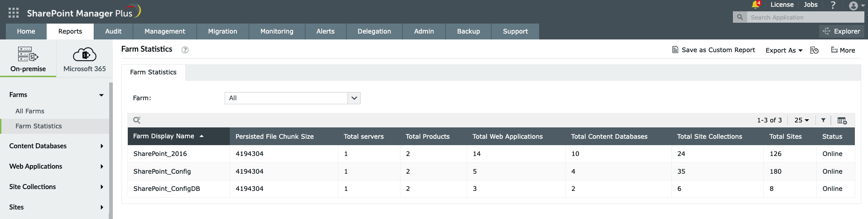868x219 pixels.
Task: Open the apps grid launcher icon
Action: [x=14, y=13]
